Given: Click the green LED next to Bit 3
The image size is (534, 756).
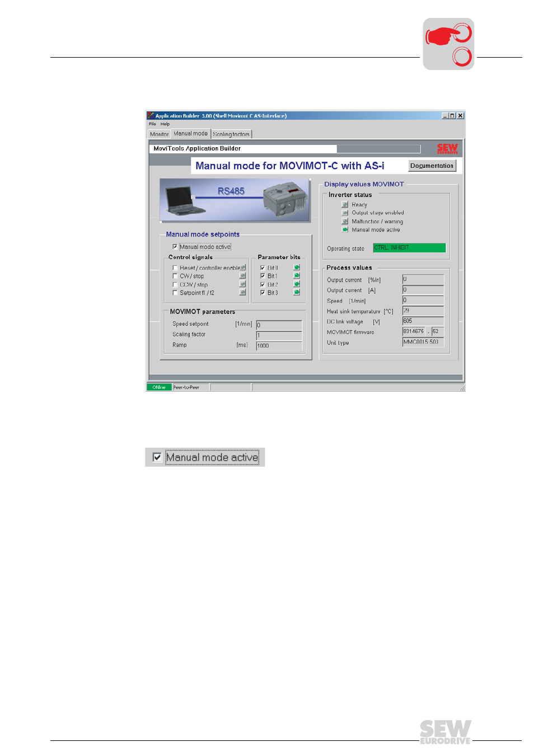Looking at the screenshot, I should tap(297, 292).
